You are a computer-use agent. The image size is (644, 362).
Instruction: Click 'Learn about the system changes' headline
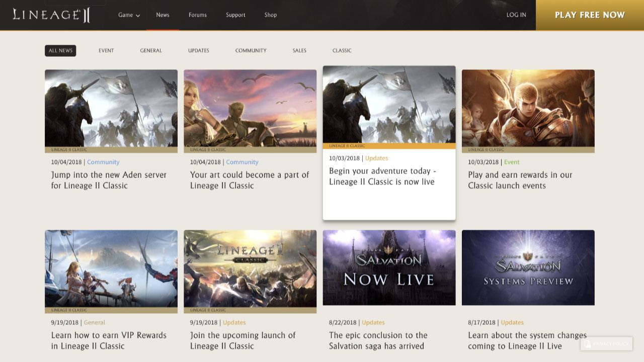point(527,340)
